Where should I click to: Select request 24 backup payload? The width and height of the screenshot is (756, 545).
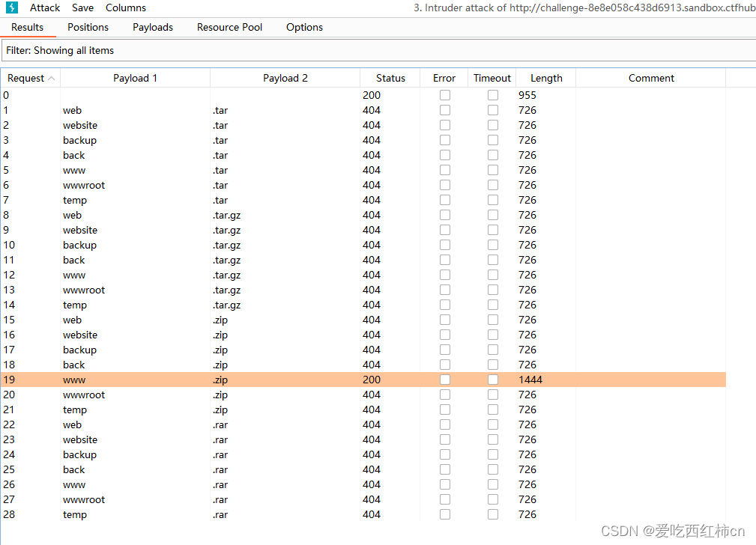coord(79,455)
